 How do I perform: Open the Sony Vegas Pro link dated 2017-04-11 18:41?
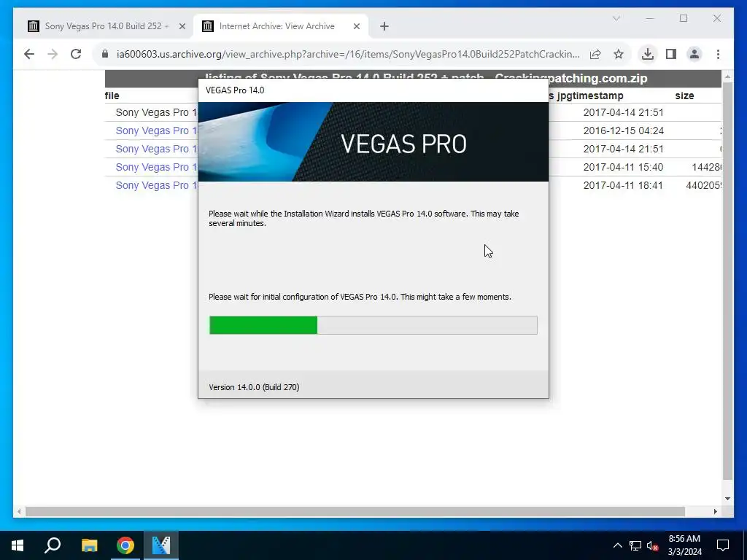[156, 185]
